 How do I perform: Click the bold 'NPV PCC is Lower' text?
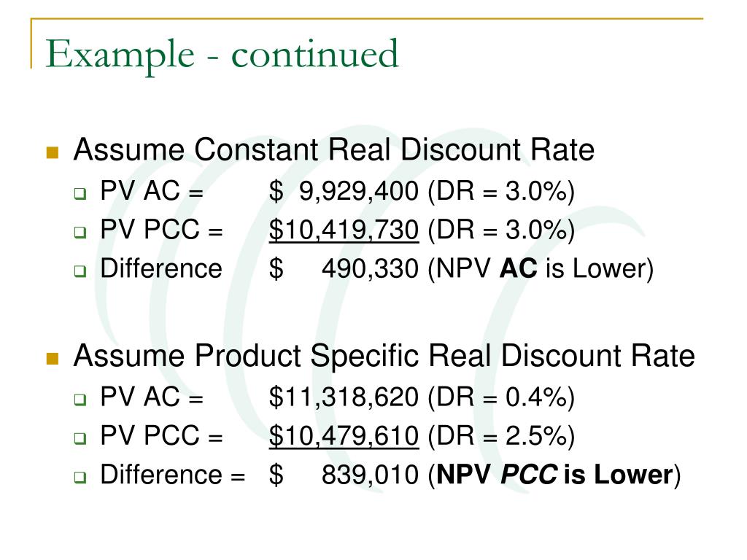tap(555, 475)
